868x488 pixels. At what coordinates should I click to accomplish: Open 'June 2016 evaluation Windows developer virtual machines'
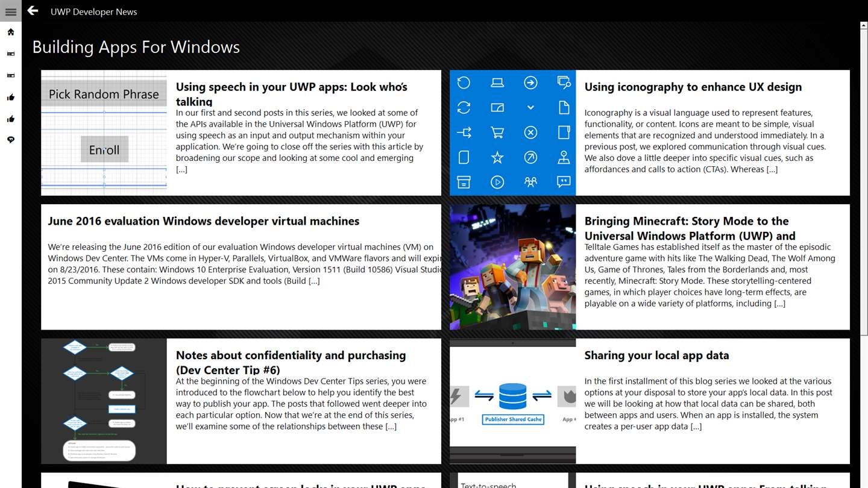pyautogui.click(x=204, y=221)
